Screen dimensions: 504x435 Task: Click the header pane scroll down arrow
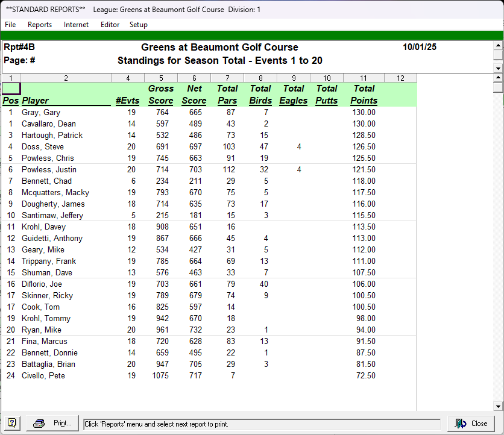pos(498,68)
